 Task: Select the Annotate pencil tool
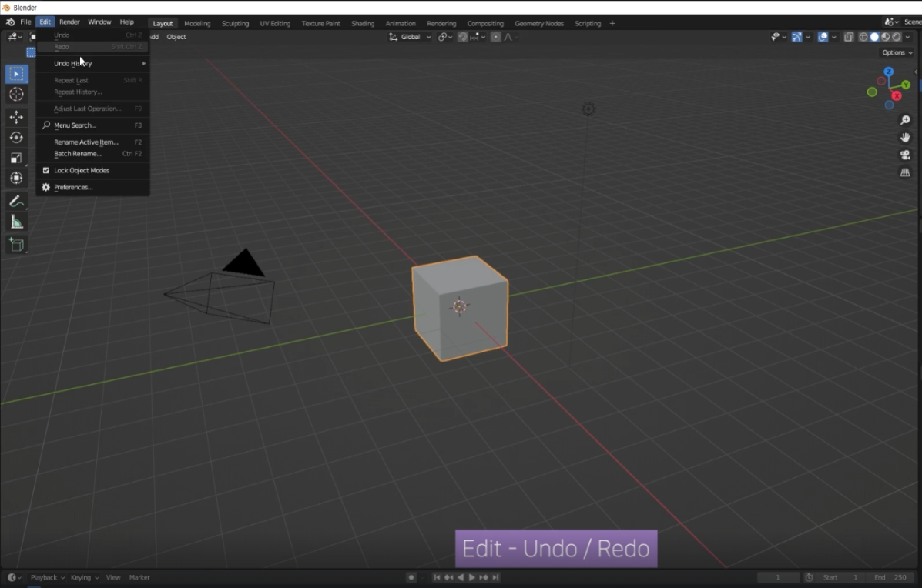point(16,202)
